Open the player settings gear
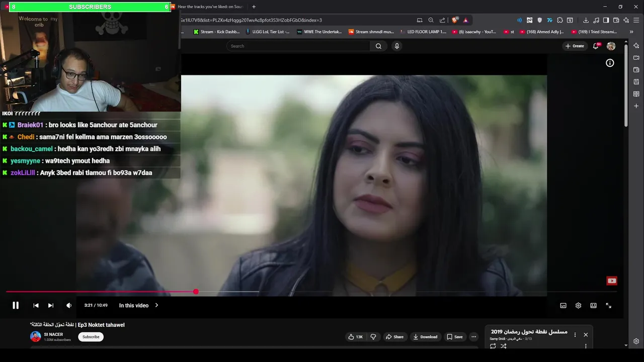Image resolution: width=644 pixels, height=362 pixels. click(x=578, y=305)
